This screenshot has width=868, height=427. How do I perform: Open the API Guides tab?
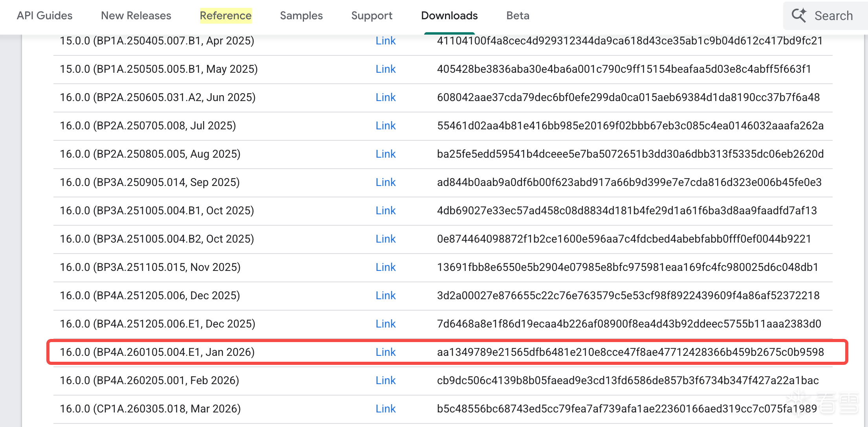click(44, 16)
